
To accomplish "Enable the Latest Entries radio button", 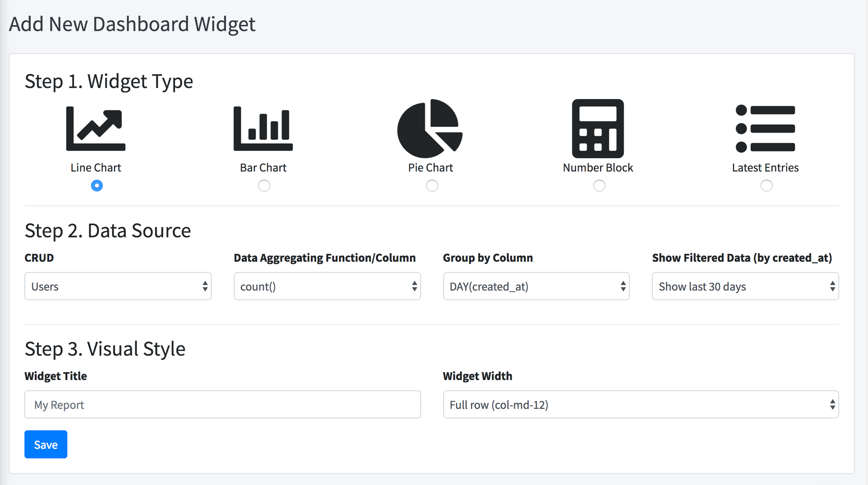I will 766,186.
